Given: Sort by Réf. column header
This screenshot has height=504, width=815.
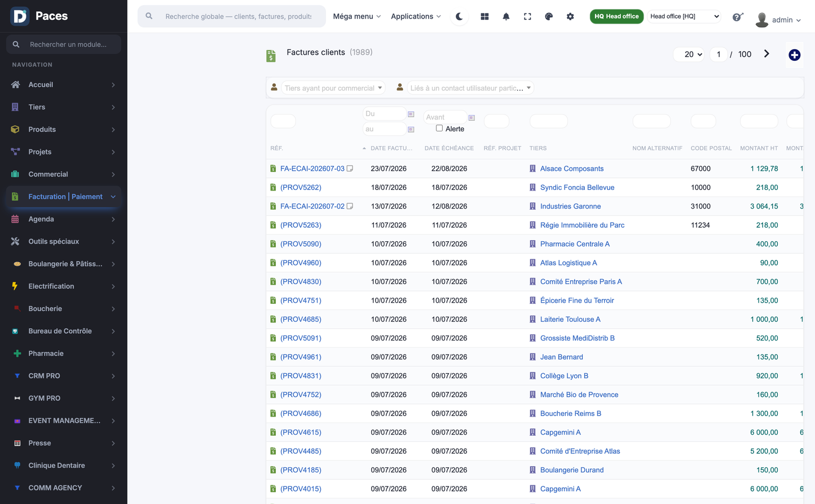Looking at the screenshot, I should (x=276, y=148).
